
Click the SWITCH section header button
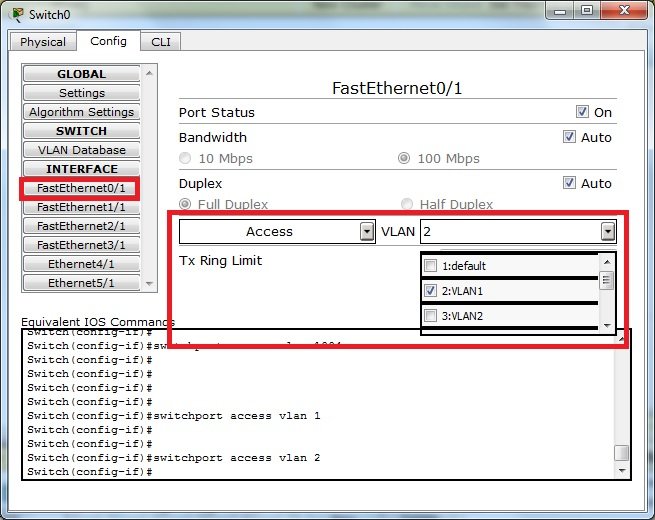click(81, 131)
